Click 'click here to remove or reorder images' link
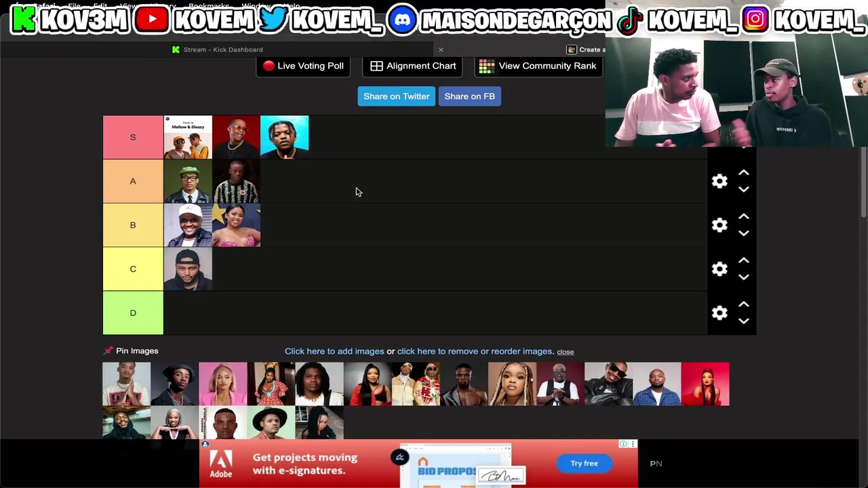 475,351
